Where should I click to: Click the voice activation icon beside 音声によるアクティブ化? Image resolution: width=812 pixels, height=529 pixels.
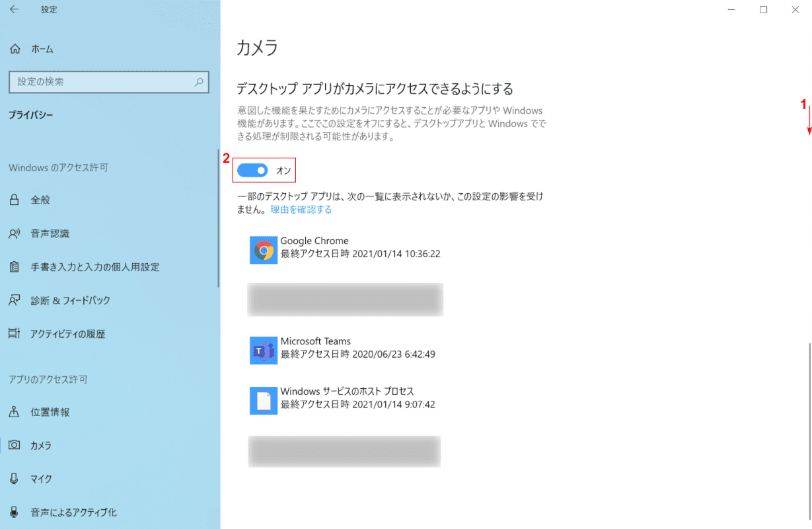coord(15,512)
